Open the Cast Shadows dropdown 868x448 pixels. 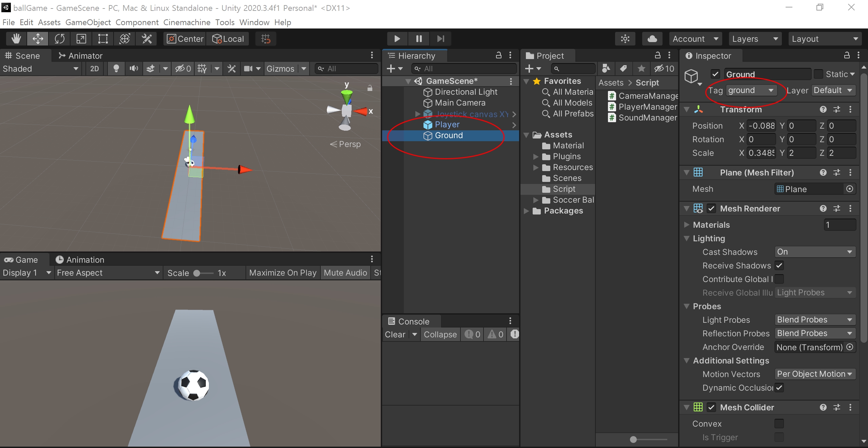(814, 252)
